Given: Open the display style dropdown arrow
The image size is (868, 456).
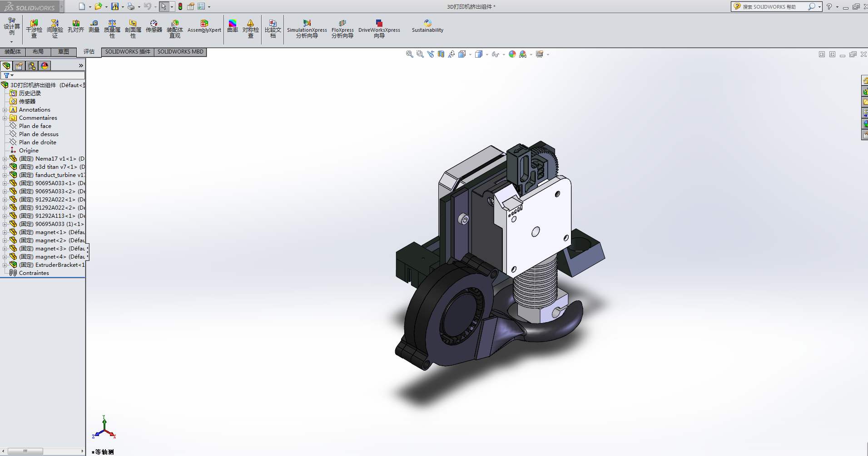Looking at the screenshot, I should 487,54.
